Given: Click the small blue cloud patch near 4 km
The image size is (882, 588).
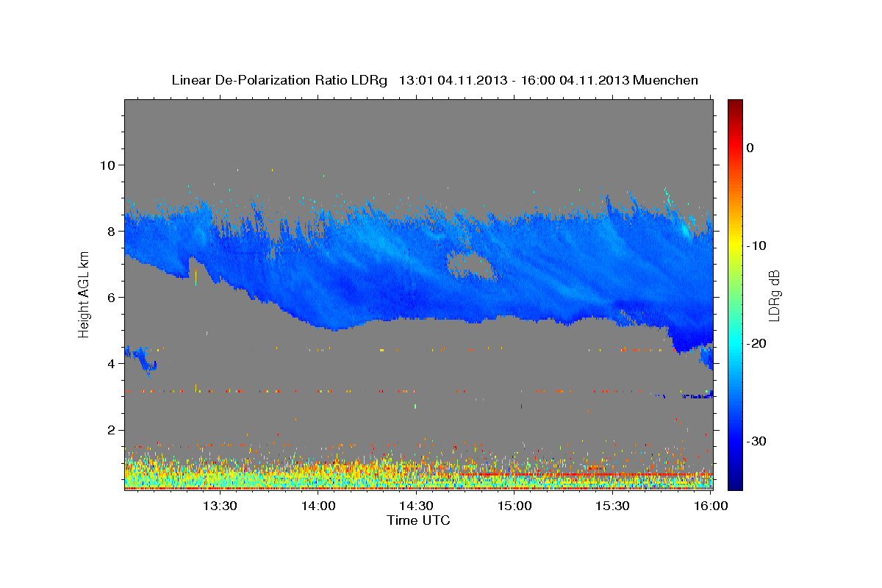Looking at the screenshot, I should tap(142, 359).
